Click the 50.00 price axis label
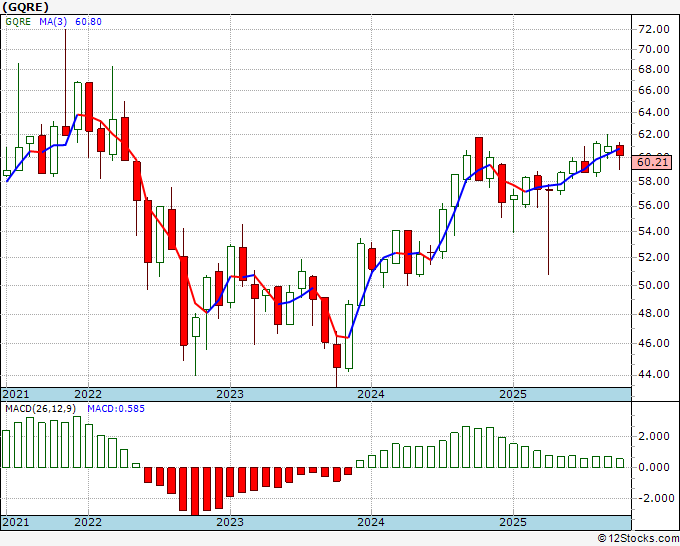The image size is (680, 546). (x=654, y=285)
